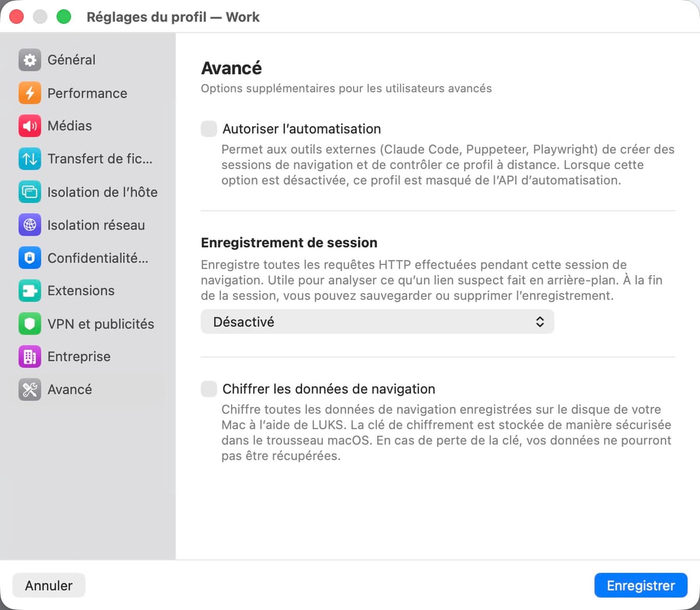Select Transfert de fic... in the sidebar
700x610 pixels.
pos(89,159)
